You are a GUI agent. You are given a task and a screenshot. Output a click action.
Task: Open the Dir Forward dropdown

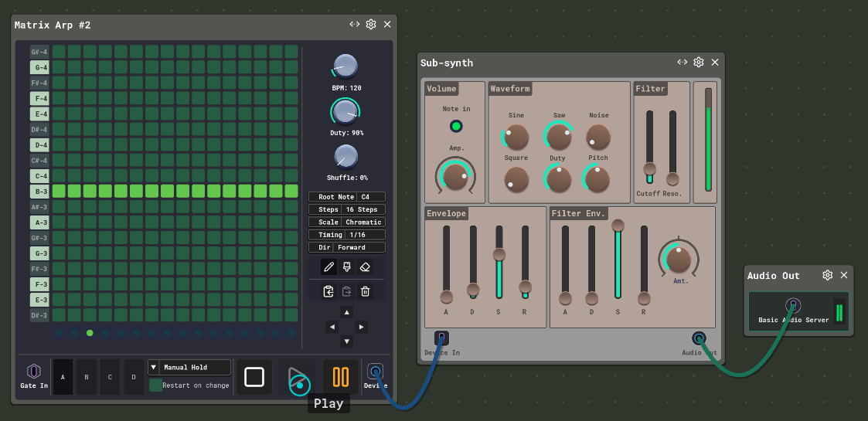pos(346,248)
